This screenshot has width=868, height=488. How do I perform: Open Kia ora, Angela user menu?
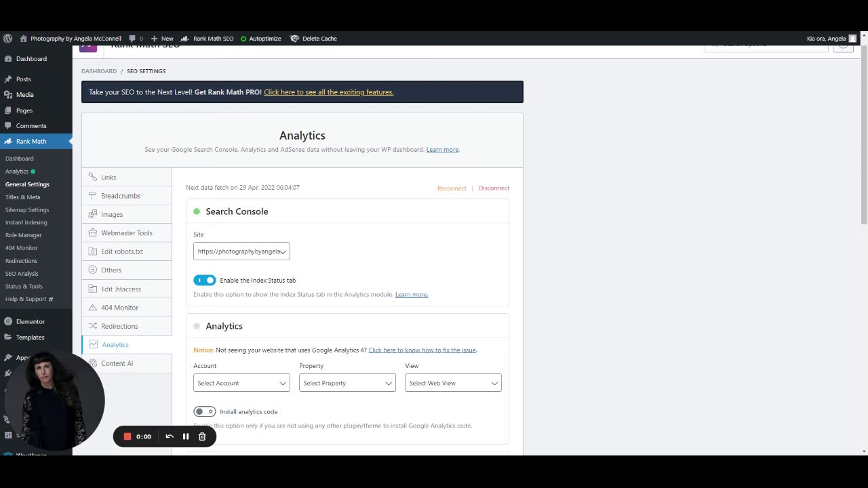(x=831, y=39)
